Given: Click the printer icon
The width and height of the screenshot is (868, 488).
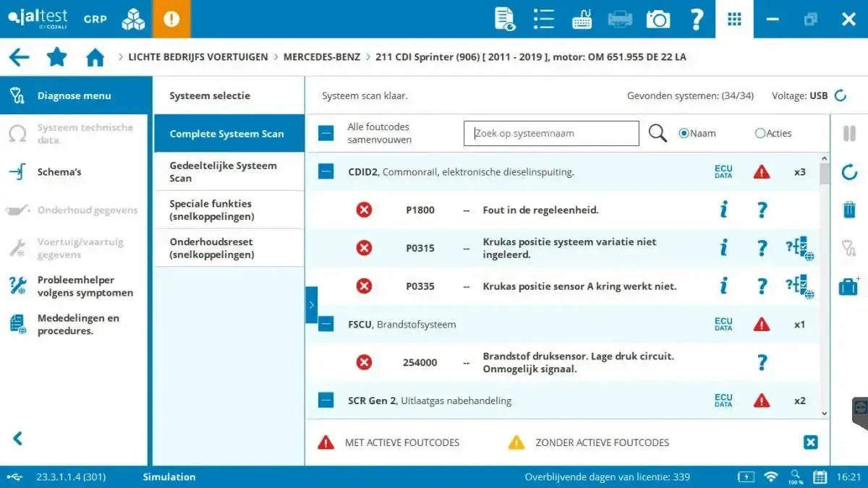Looking at the screenshot, I should click(x=620, y=19).
